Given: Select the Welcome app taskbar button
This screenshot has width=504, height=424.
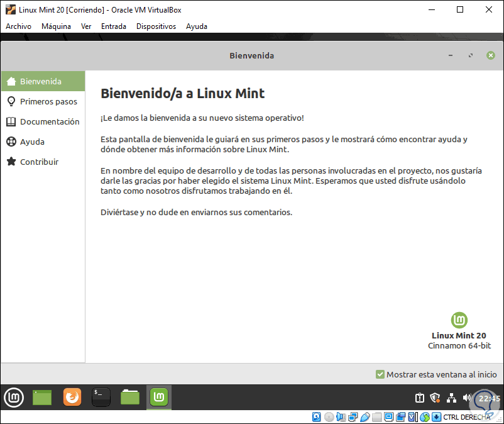Looking at the screenshot, I should (159, 398).
